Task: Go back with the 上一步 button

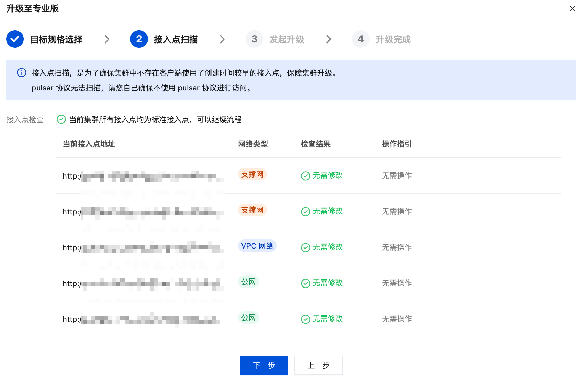Action: 318,365
